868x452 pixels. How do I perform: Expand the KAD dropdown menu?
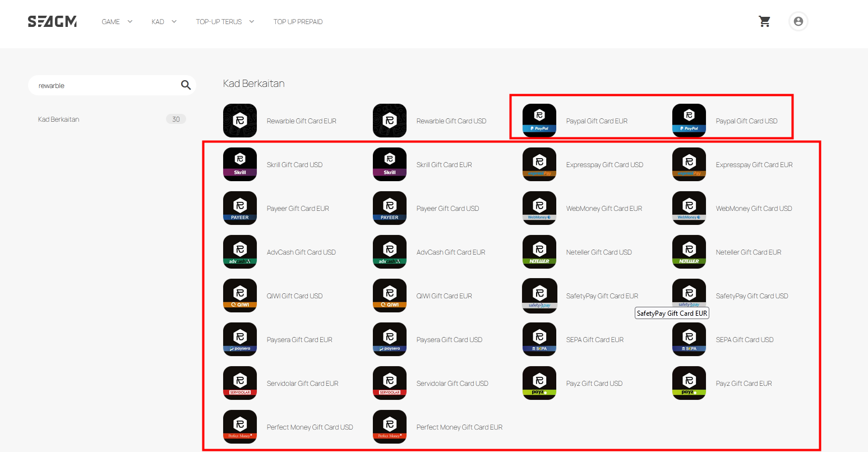click(164, 22)
